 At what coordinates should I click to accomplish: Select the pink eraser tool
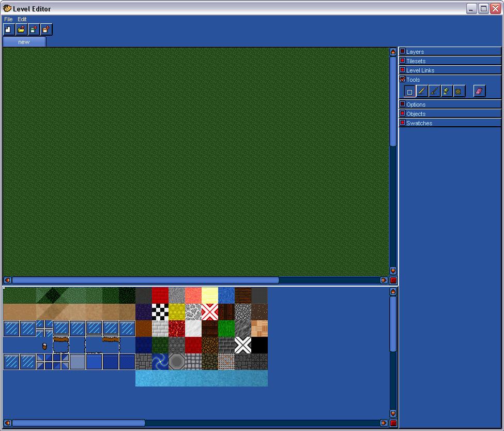[479, 92]
